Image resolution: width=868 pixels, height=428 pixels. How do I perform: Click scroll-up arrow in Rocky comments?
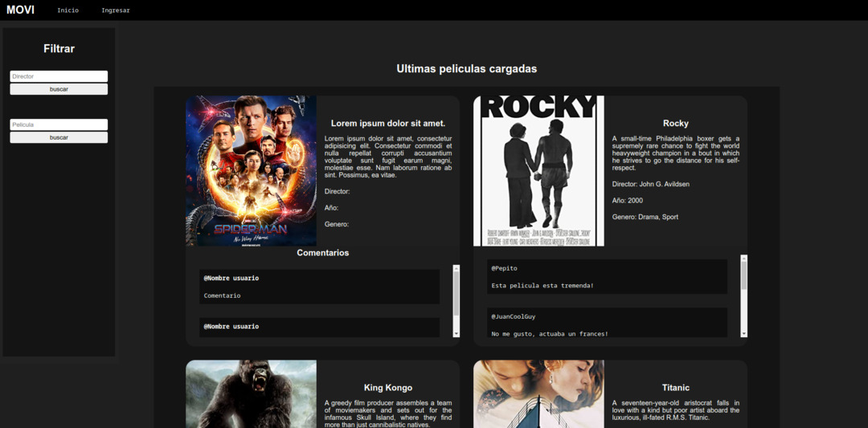744,259
